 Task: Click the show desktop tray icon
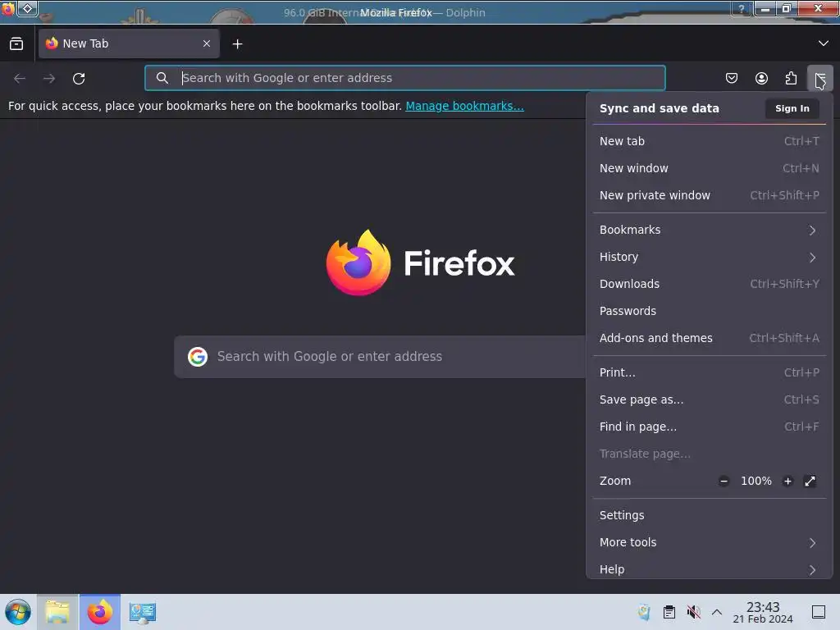coord(819,612)
